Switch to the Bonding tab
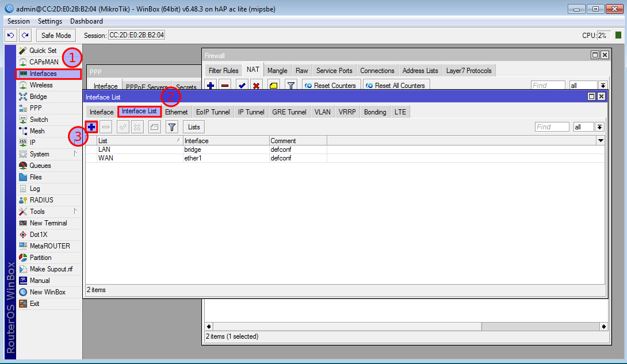627x364 pixels. 375,112
